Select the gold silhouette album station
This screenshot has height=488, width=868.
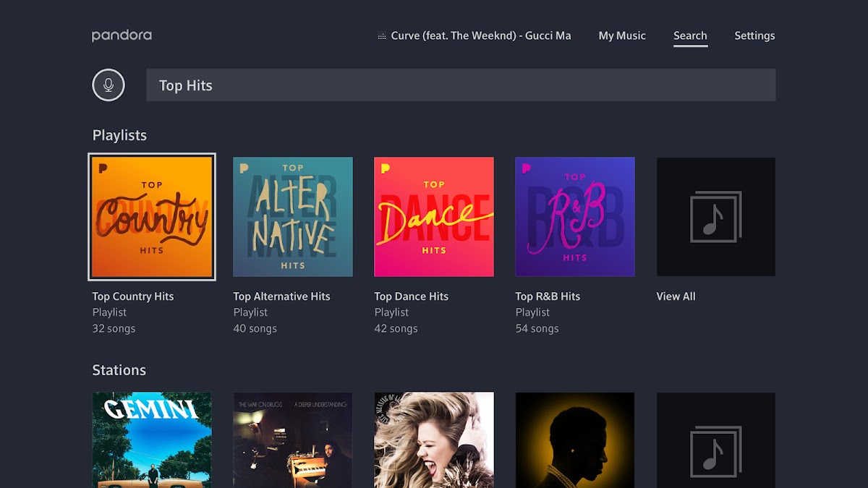click(x=575, y=440)
